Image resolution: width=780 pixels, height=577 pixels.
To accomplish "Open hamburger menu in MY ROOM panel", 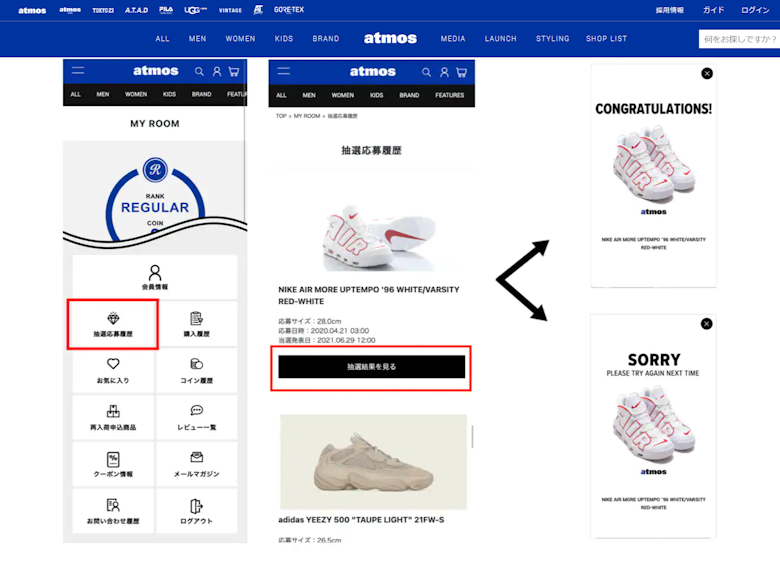I will point(78,71).
